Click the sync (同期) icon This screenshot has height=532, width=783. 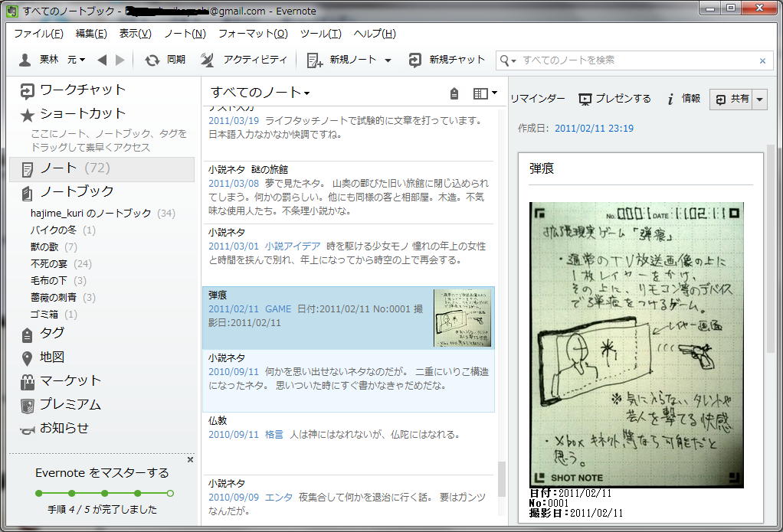point(152,60)
